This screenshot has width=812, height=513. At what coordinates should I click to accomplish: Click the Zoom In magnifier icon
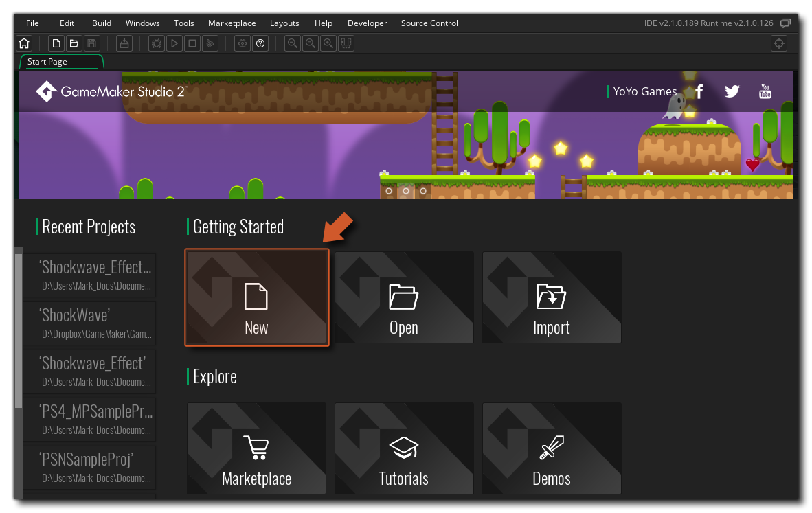coord(328,43)
